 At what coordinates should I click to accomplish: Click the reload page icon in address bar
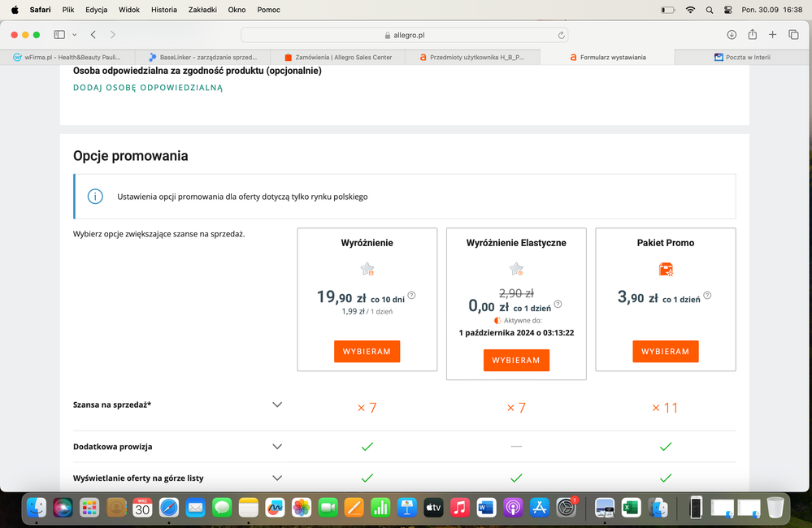[561, 35]
